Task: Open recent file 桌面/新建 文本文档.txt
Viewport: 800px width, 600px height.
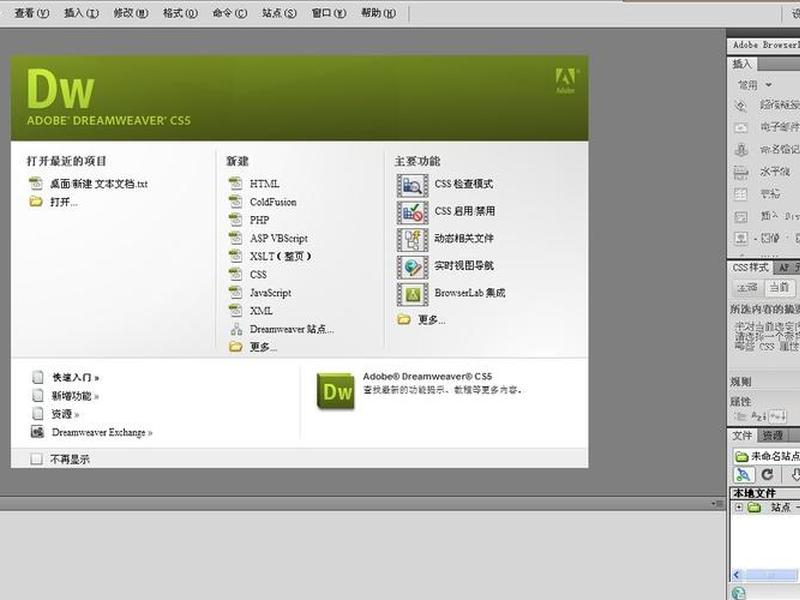Action: tap(98, 184)
